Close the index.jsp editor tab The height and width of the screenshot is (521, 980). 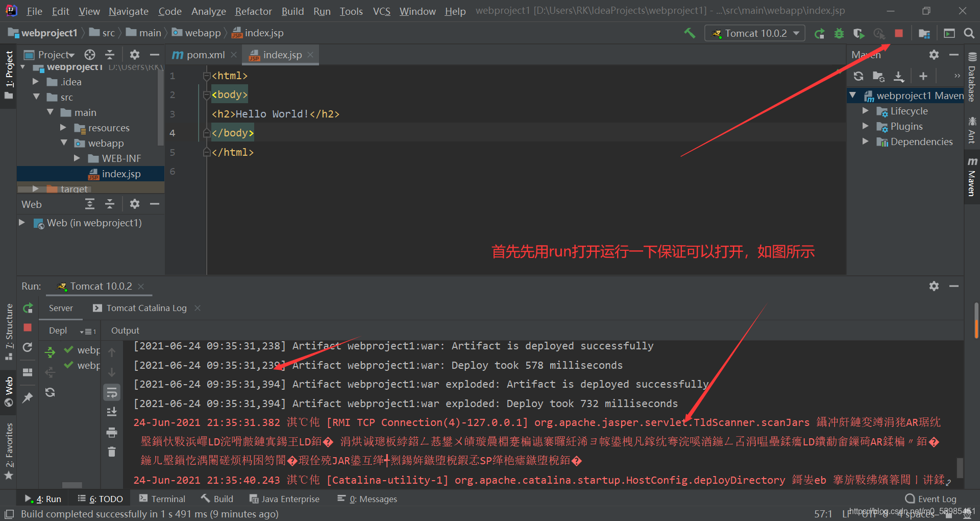(310, 55)
